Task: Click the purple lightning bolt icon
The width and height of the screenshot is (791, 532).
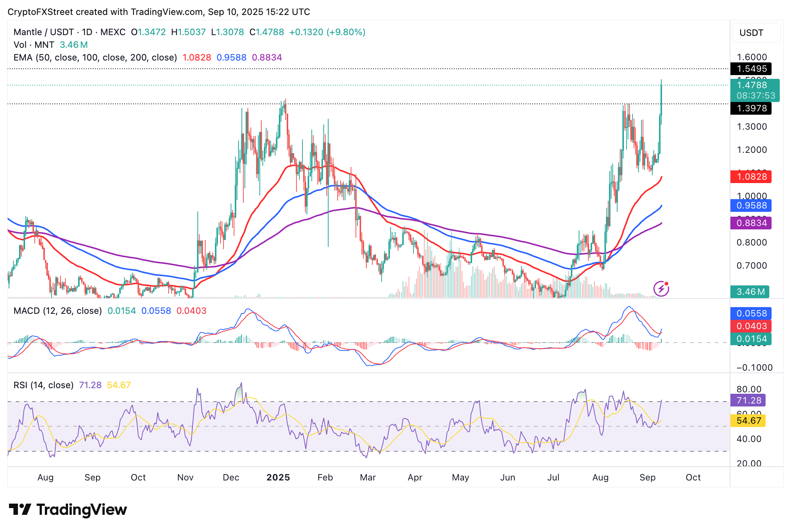Action: point(661,288)
